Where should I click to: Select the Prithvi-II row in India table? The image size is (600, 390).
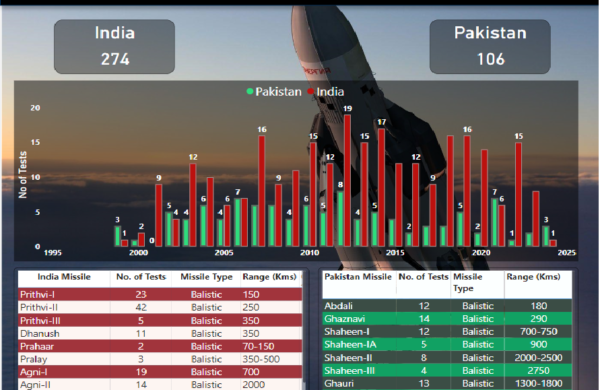point(160,307)
